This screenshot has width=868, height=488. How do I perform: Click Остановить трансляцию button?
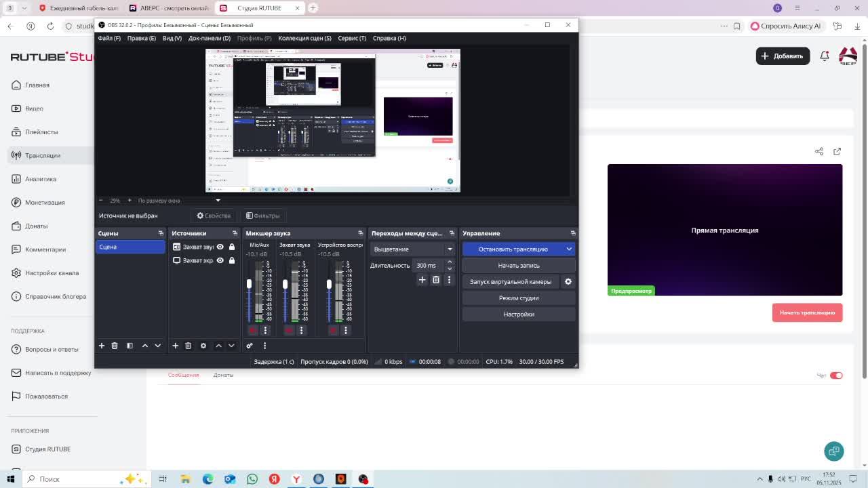pyautogui.click(x=513, y=249)
